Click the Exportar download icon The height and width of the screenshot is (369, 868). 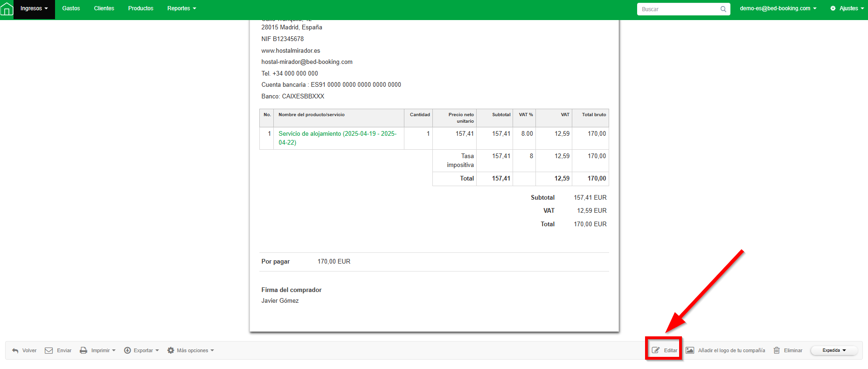coord(127,350)
